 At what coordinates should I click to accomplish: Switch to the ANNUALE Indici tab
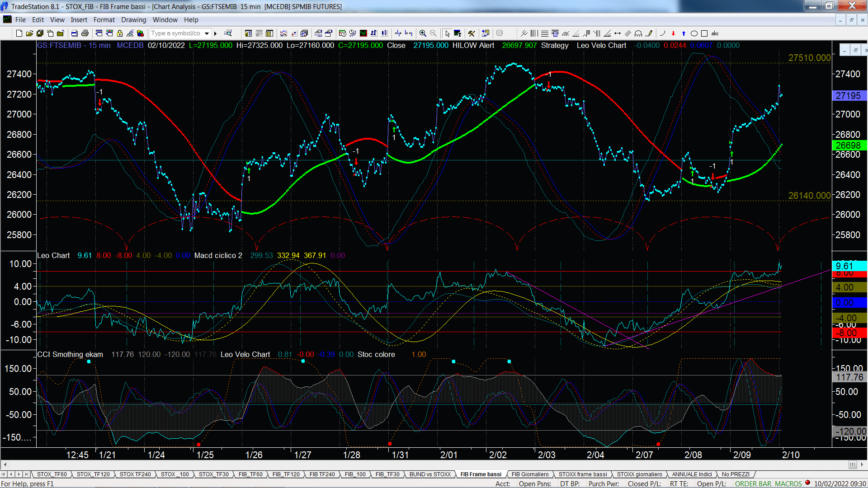click(x=692, y=474)
